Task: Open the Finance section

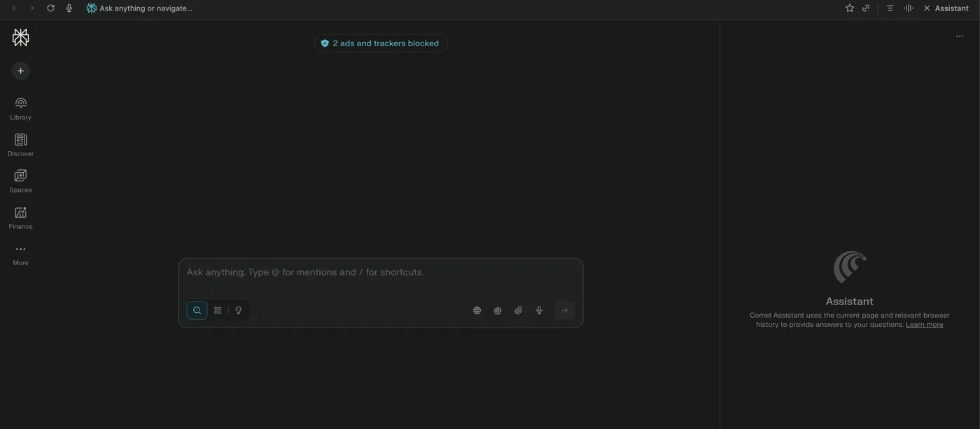Action: click(x=20, y=218)
